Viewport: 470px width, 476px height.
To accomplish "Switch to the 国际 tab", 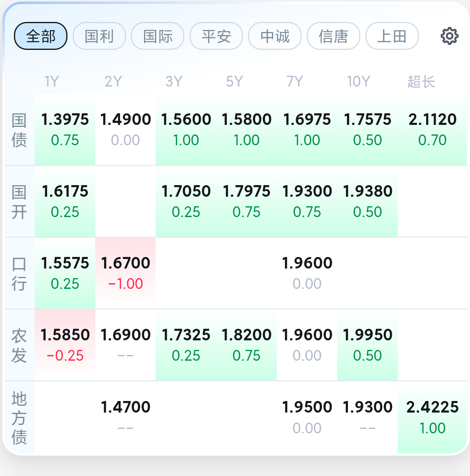I will tap(158, 36).
